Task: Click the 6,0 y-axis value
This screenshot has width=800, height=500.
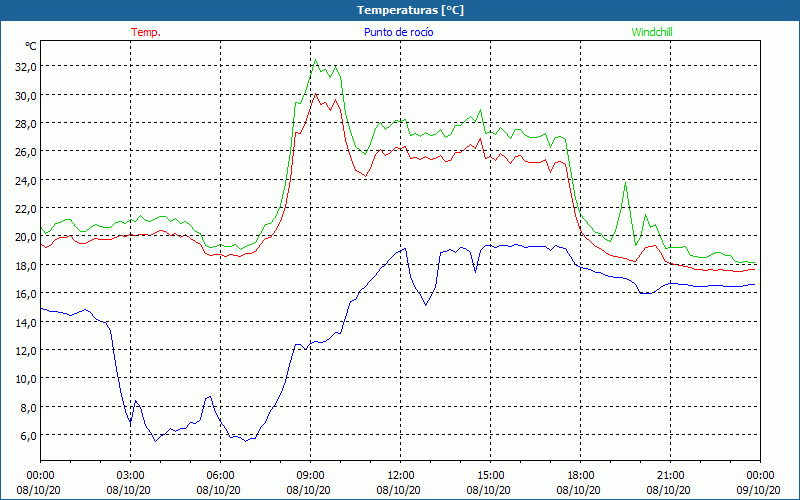Action: point(28,436)
